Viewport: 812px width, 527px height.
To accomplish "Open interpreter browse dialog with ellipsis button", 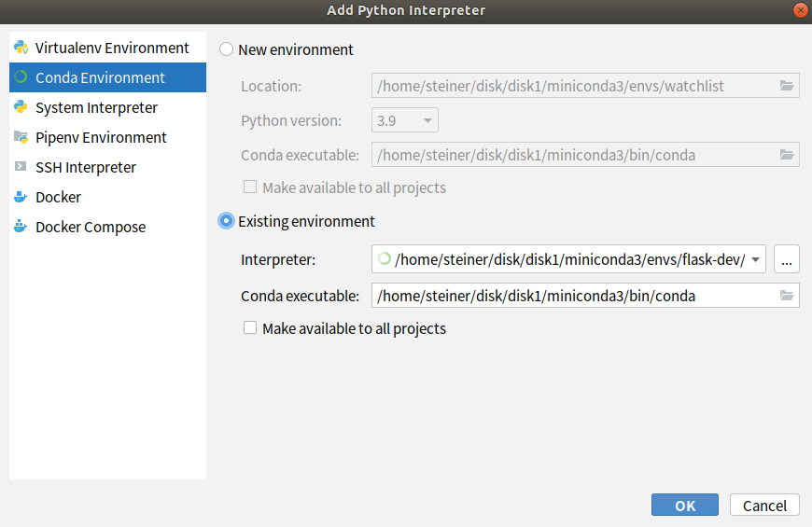I will [x=787, y=260].
